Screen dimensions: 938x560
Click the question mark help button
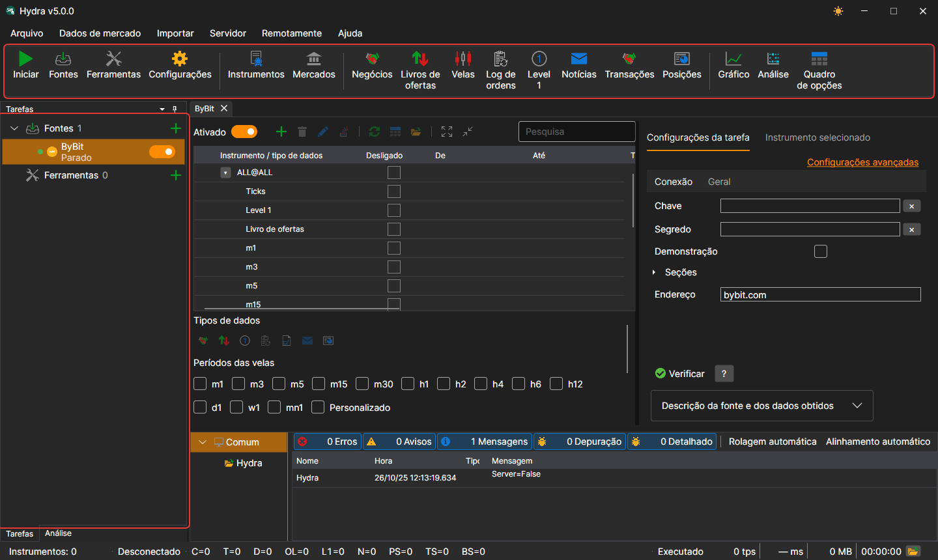(724, 373)
